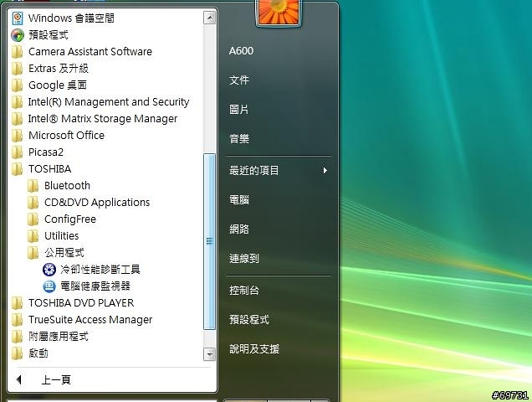Click the ConfigFree folder icon
This screenshot has width=532, height=402.
pos(33,219)
